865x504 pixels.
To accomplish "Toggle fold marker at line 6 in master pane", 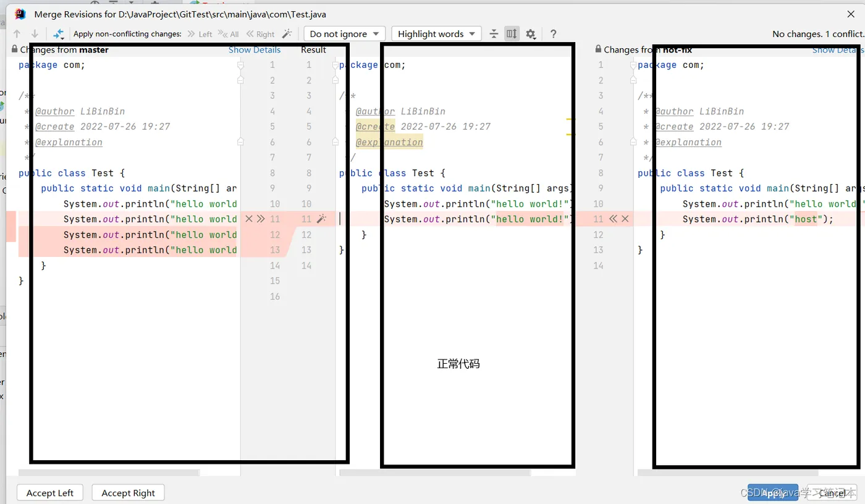I will point(241,142).
